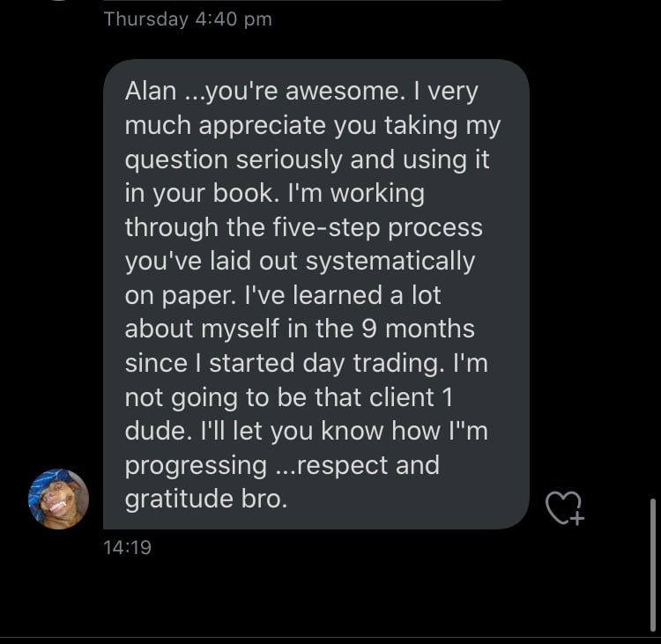Screen dimensions: 661x644
Task: Tap the words "gratitude bro." in the message
Action: click(206, 499)
